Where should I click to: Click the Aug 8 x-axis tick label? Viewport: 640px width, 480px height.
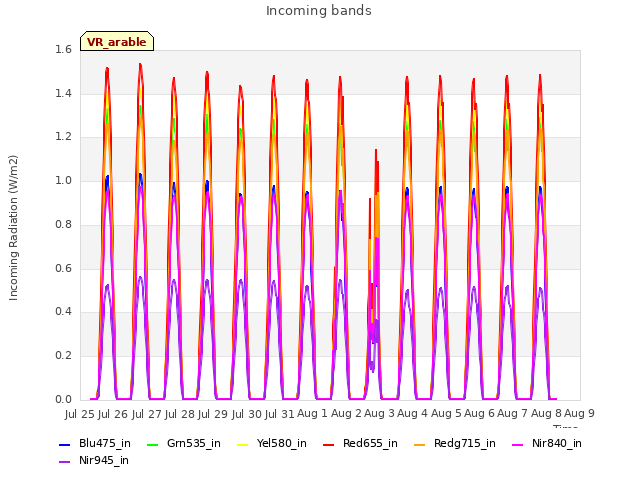(x=546, y=413)
